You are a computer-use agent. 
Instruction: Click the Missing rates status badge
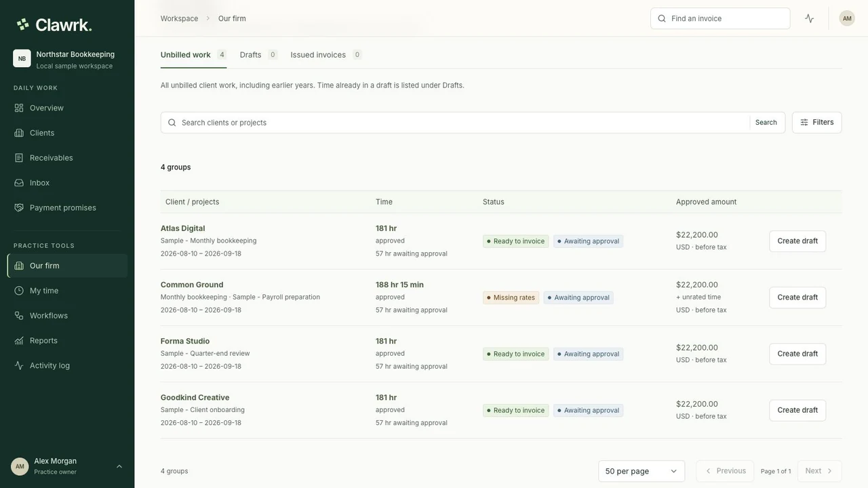pyautogui.click(x=511, y=298)
